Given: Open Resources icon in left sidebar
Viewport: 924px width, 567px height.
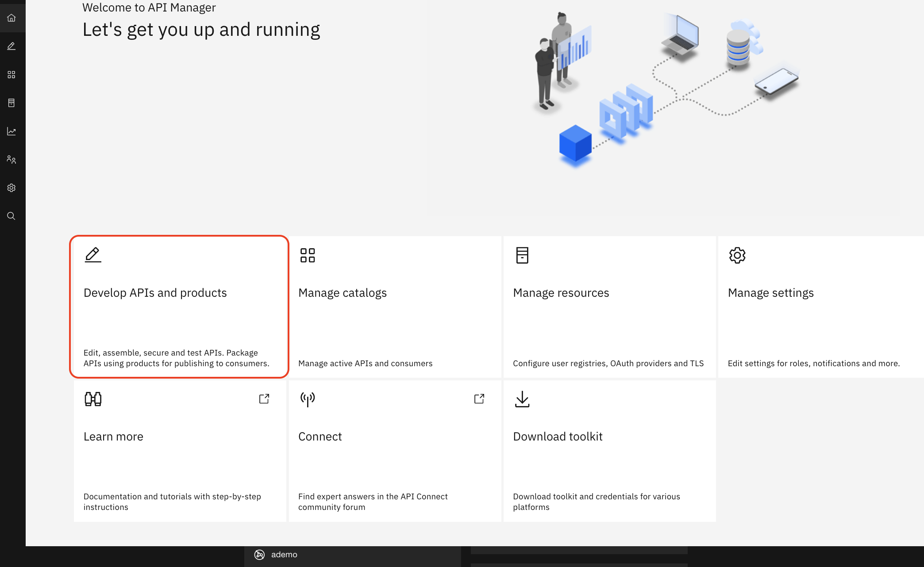Looking at the screenshot, I should pos(12,103).
